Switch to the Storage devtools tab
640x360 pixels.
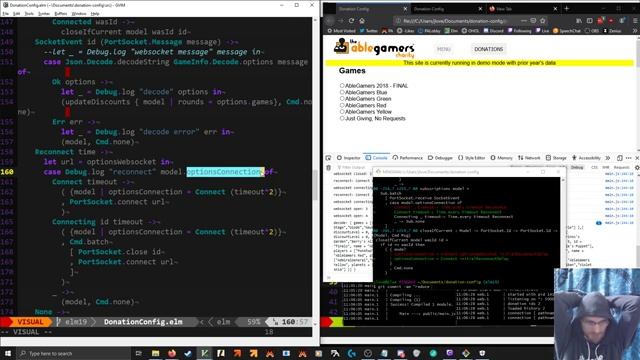click(556, 158)
